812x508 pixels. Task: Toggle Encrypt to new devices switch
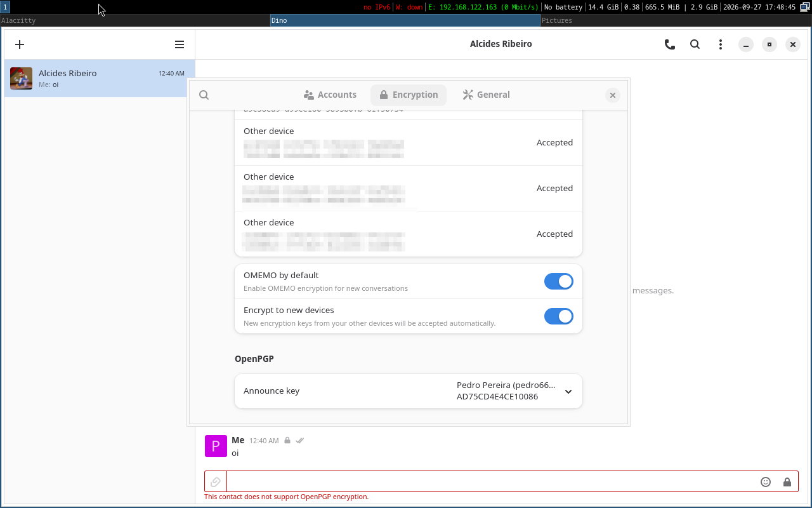click(559, 316)
